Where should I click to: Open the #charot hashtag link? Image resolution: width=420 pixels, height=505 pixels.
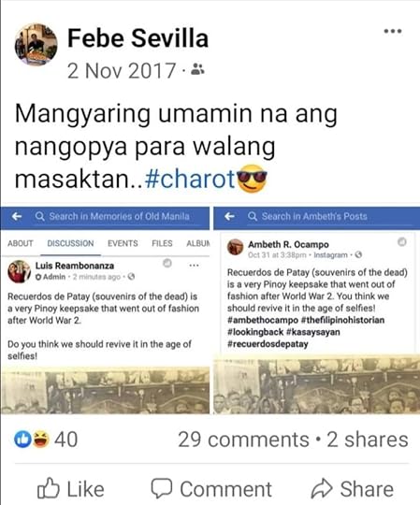coord(190,179)
